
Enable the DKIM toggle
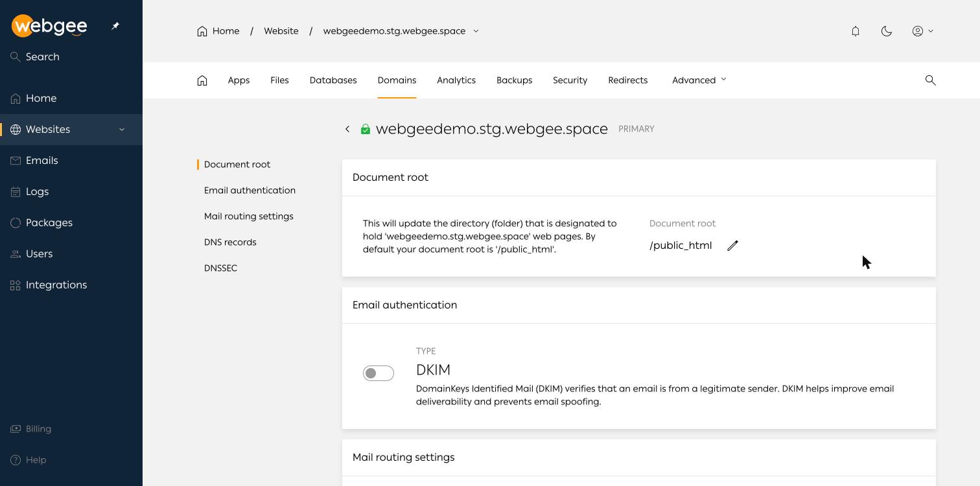379,373
